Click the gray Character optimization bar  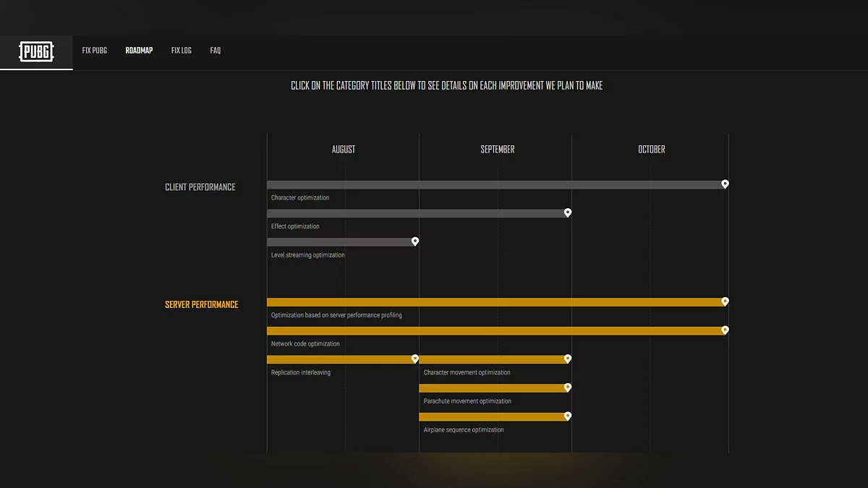coord(495,185)
